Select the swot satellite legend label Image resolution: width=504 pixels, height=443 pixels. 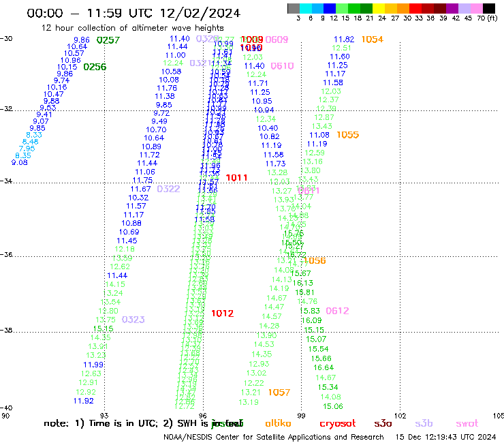(467, 424)
